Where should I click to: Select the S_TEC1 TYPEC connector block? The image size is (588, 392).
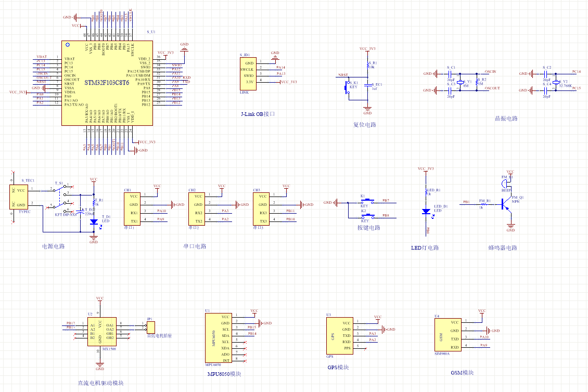click(x=19, y=197)
